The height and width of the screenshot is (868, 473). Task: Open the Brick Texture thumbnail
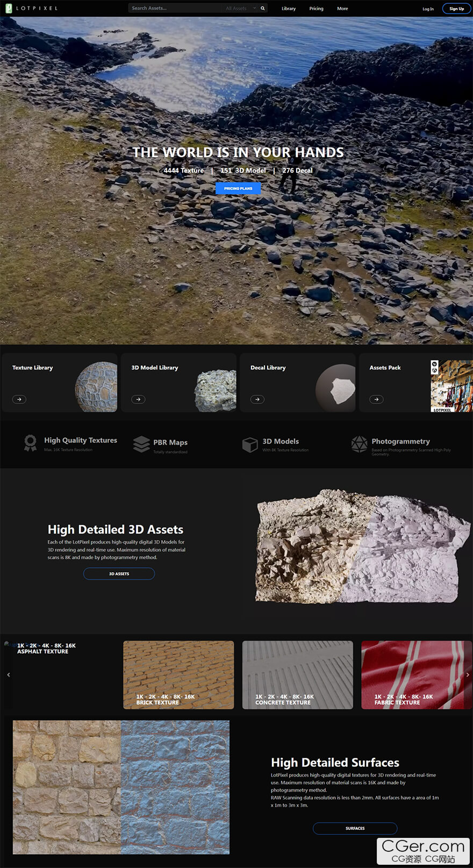click(178, 674)
